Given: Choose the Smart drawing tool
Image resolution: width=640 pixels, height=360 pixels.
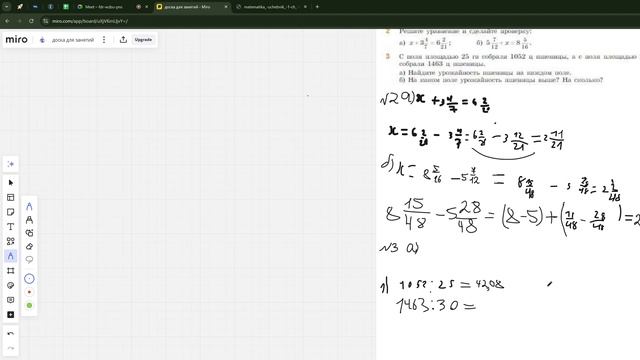Looking at the screenshot, I should (29, 233).
